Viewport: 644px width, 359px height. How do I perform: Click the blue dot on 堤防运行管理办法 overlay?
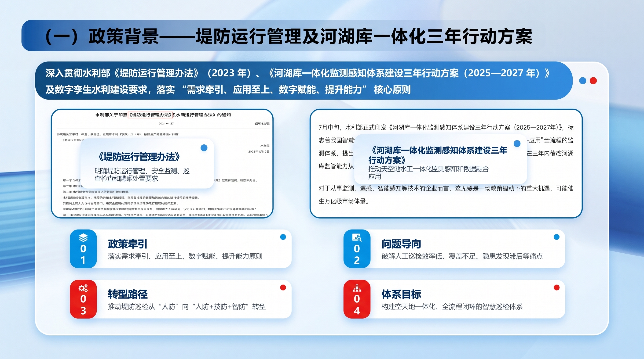point(204,148)
